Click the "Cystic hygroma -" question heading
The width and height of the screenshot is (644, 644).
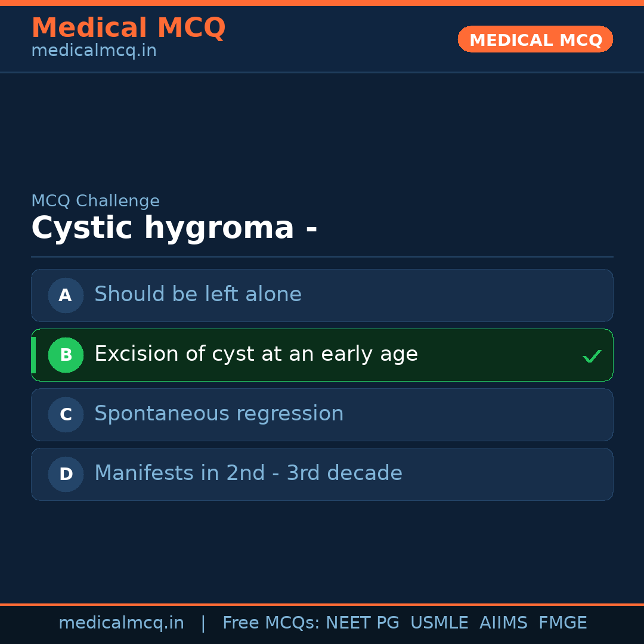174,228
